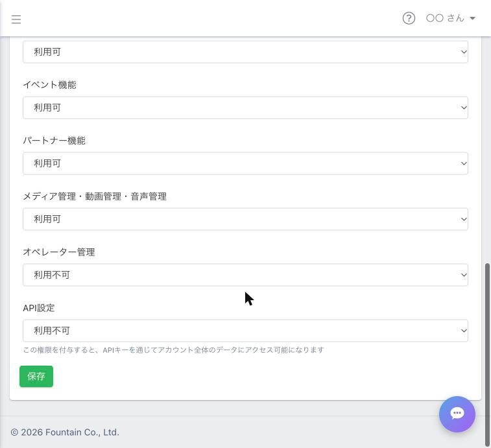Viewport: 491px width, 448px height.
Task: Click the オペレーター管理 label
Action: pyautogui.click(x=59, y=252)
